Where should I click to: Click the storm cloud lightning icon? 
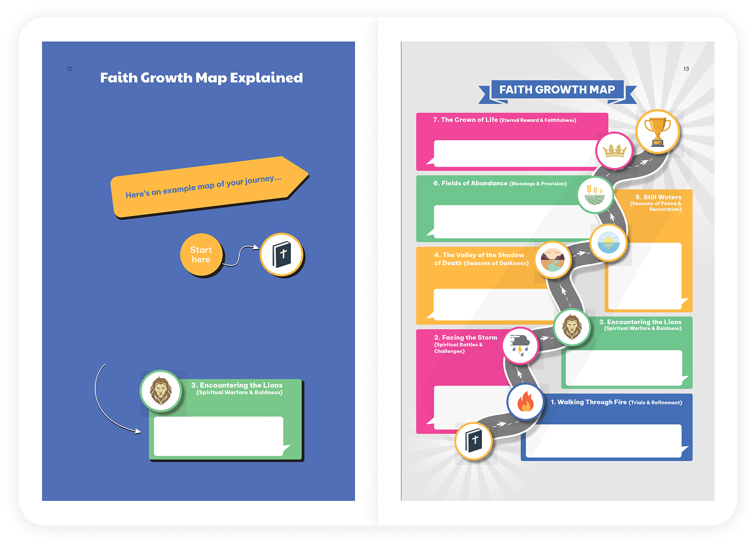click(520, 345)
